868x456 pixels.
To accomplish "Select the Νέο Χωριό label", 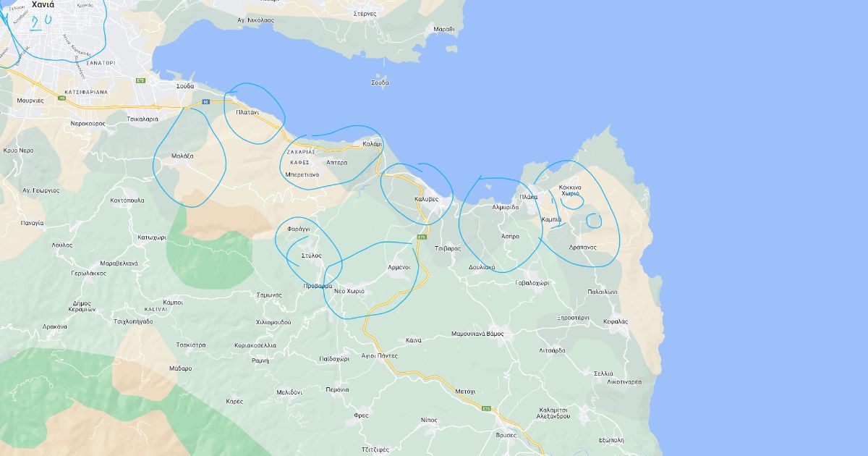I will click(349, 291).
